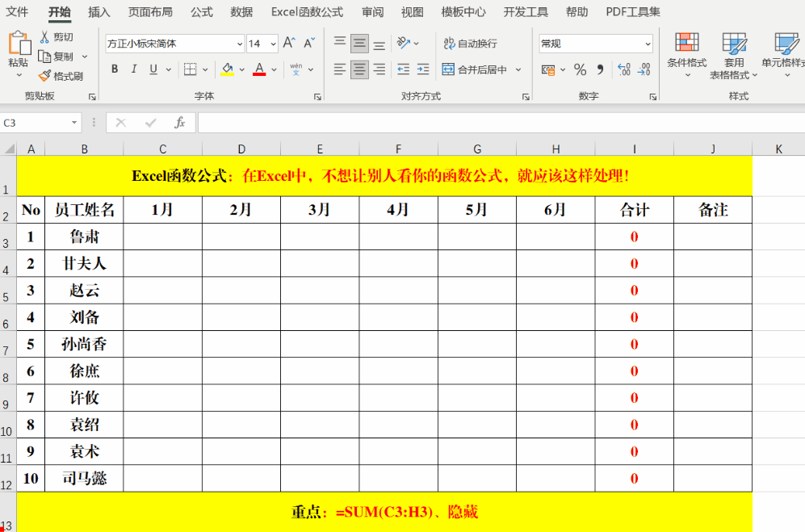Expand the number format dropdown (常规)
Viewport: 805px width, 532px height.
pyautogui.click(x=648, y=44)
